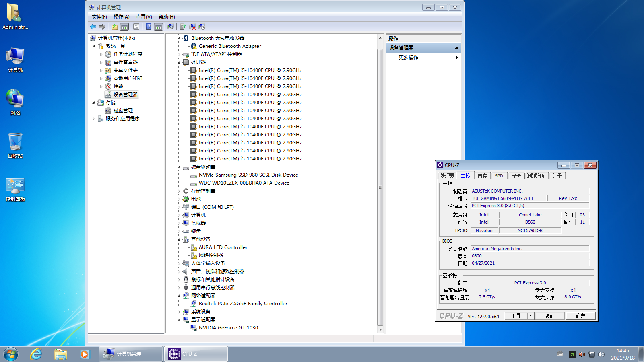This screenshot has height=362, width=644.
Task: Open the 查看(V) menu
Action: click(x=144, y=17)
